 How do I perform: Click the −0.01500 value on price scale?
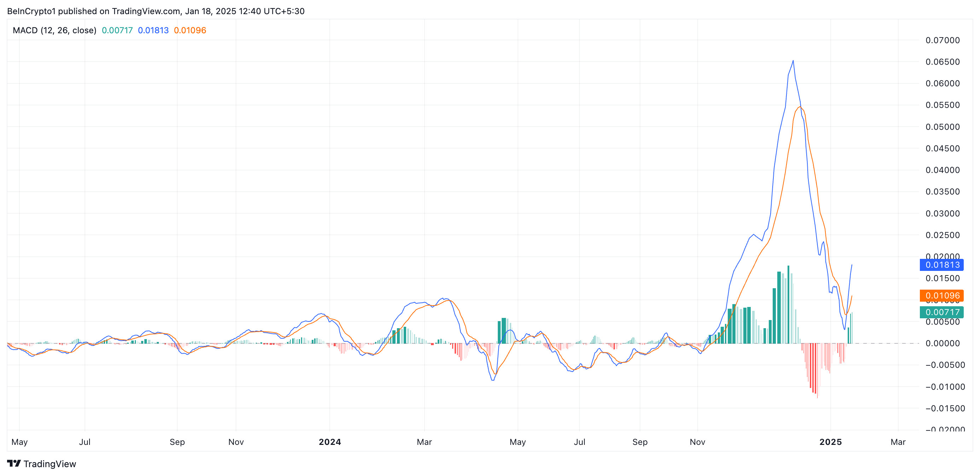pos(942,408)
